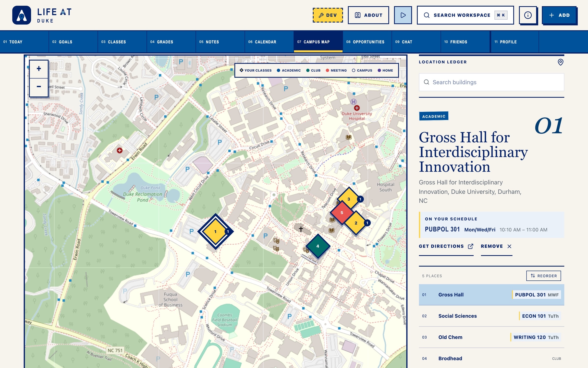Open the Classes tab
Screen dimensions: 588x368
(122, 42)
